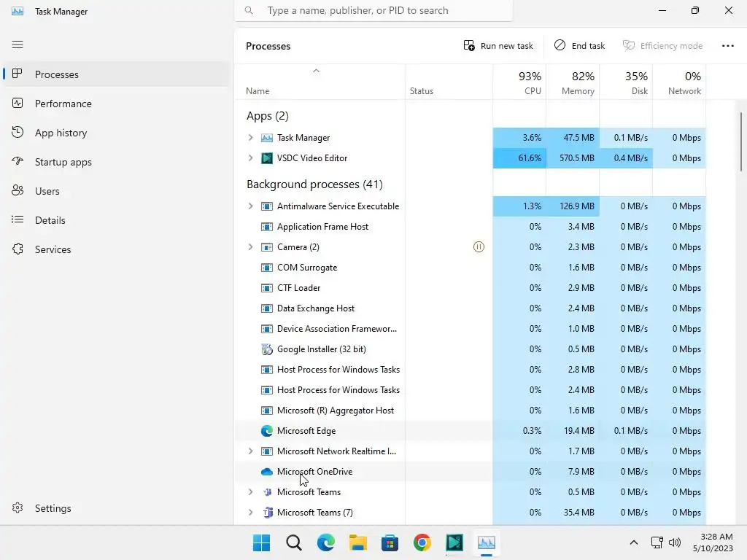Sort by the Disk column header

click(626, 82)
